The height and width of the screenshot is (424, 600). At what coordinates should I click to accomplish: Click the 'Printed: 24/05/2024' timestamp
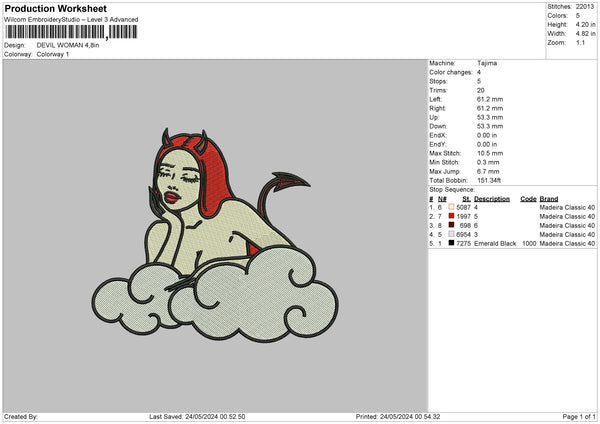pyautogui.click(x=398, y=417)
